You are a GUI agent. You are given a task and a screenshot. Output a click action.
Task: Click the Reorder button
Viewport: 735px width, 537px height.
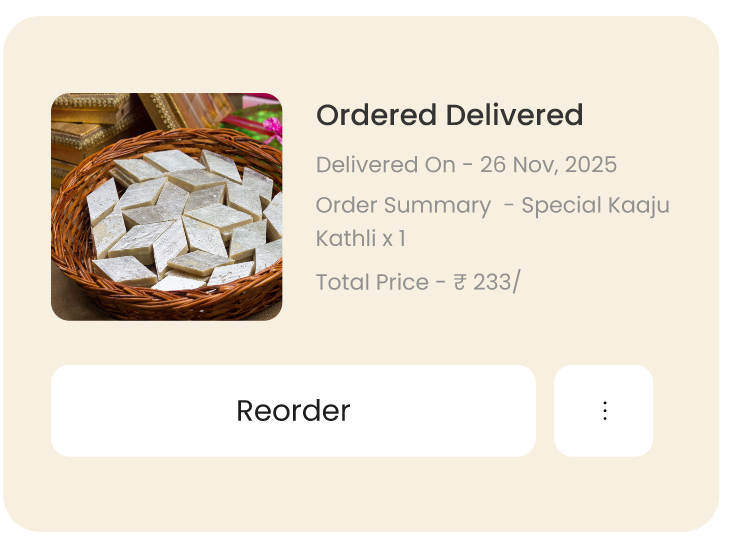pyautogui.click(x=293, y=410)
